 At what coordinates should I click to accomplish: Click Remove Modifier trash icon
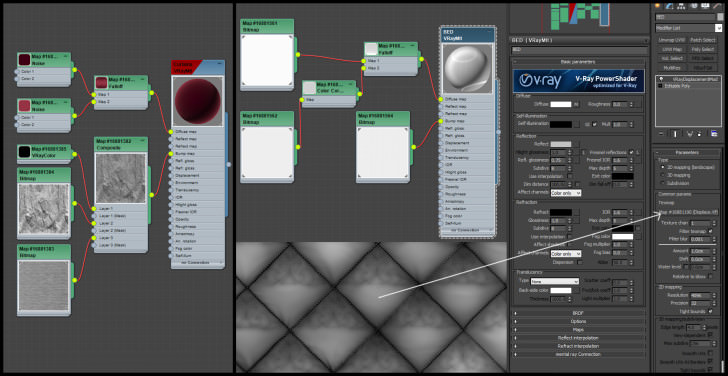pyautogui.click(x=698, y=134)
